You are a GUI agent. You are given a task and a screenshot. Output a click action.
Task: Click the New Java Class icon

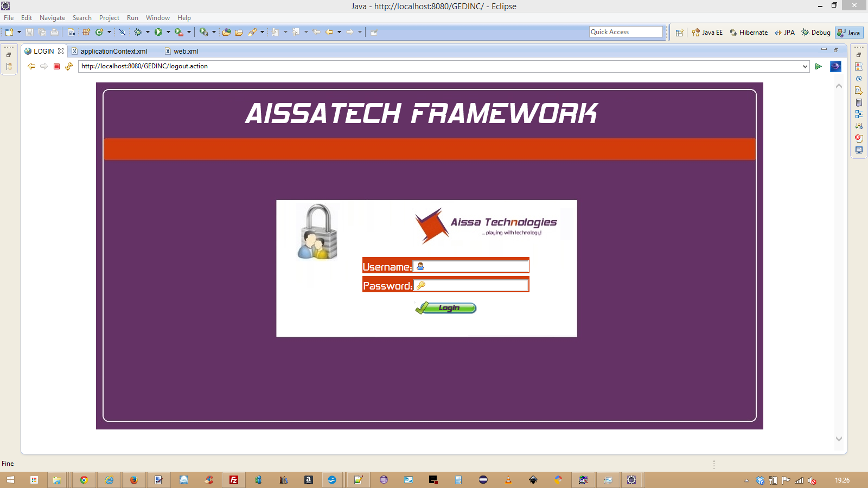pos(99,33)
